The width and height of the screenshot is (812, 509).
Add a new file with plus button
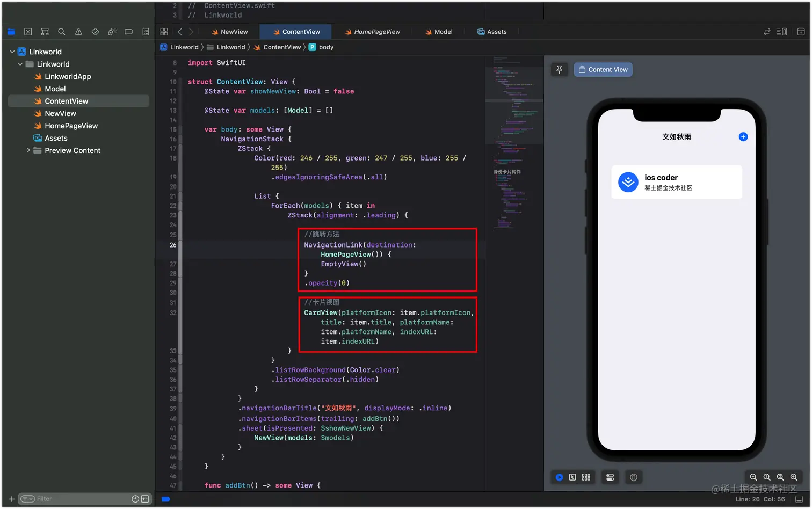click(x=11, y=499)
